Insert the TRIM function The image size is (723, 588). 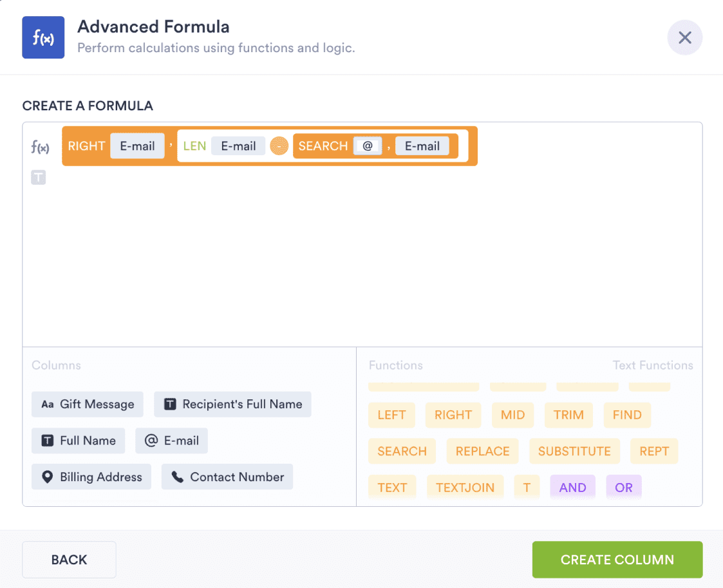(568, 415)
